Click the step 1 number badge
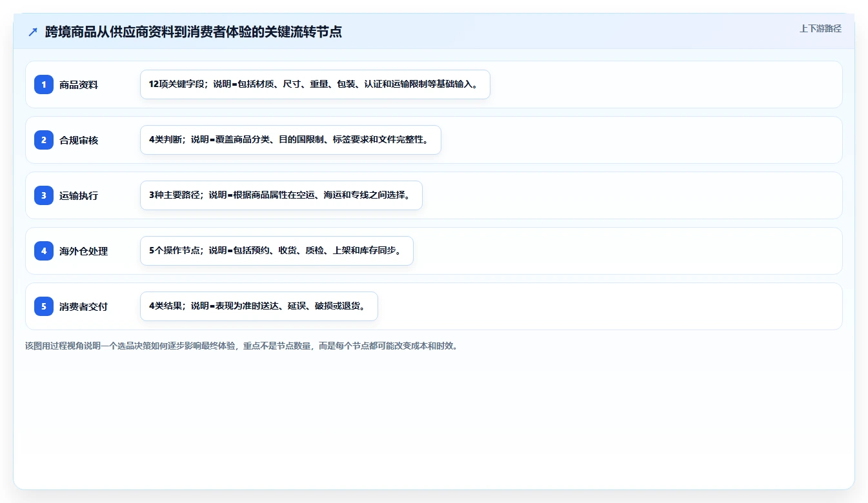 tap(44, 84)
